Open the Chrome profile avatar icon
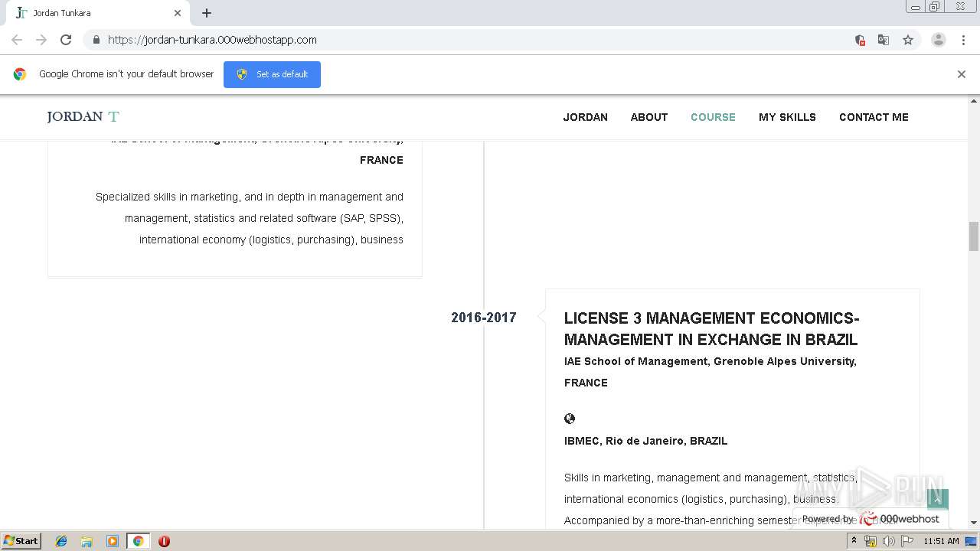The width and height of the screenshot is (980, 551). coord(939,40)
